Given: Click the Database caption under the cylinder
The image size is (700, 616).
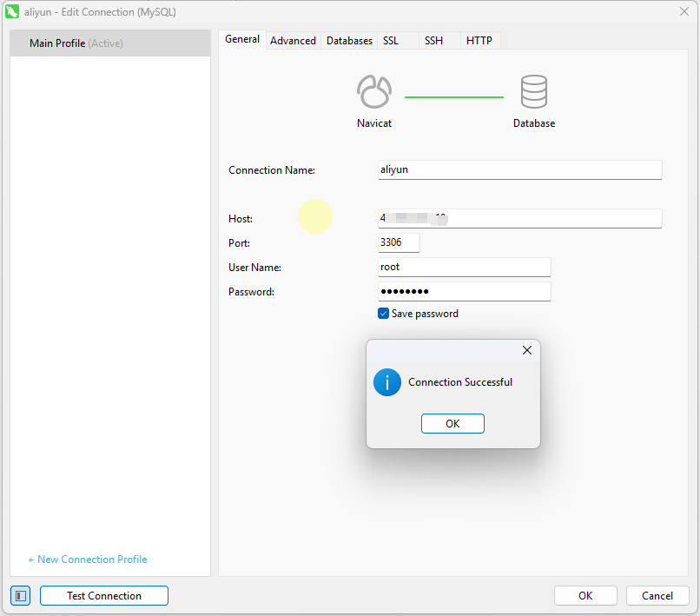Looking at the screenshot, I should (x=534, y=123).
